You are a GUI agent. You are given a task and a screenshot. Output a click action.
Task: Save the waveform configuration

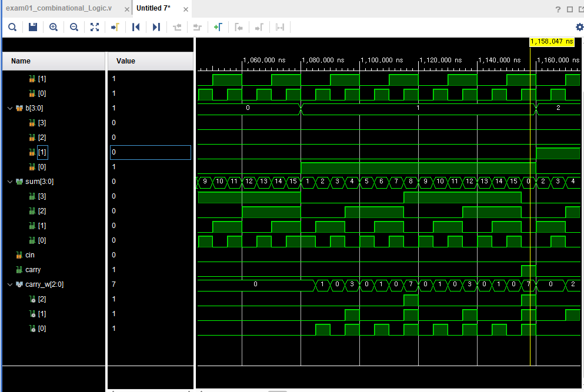click(33, 27)
